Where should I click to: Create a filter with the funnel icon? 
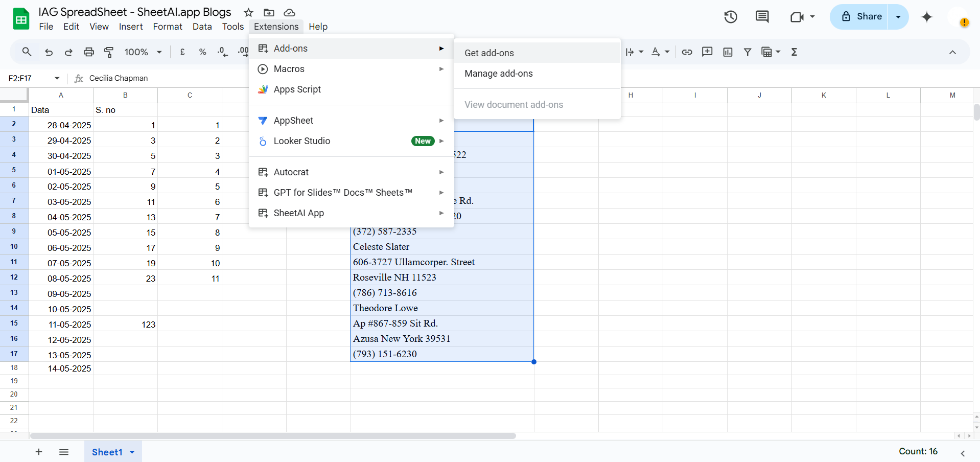click(748, 52)
